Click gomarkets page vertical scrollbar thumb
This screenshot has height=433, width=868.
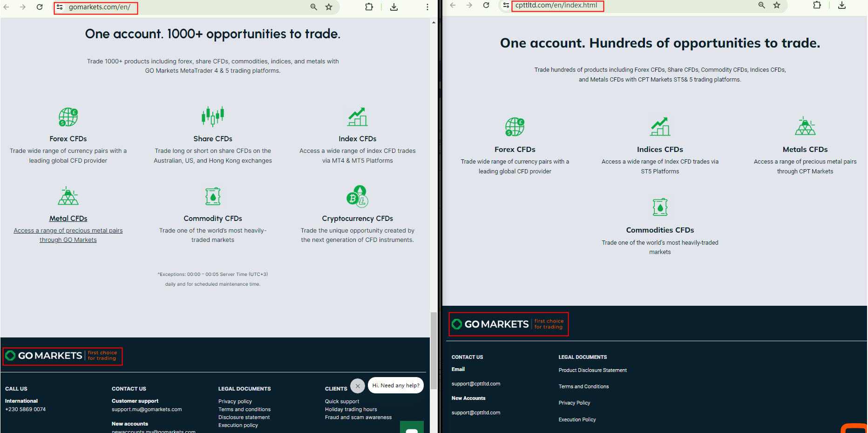point(434,351)
